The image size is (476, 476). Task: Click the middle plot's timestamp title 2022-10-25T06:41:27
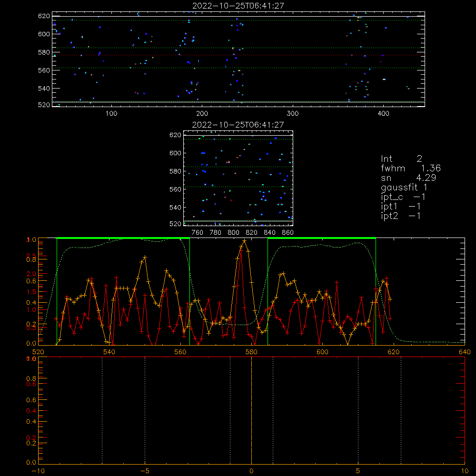(x=238, y=125)
